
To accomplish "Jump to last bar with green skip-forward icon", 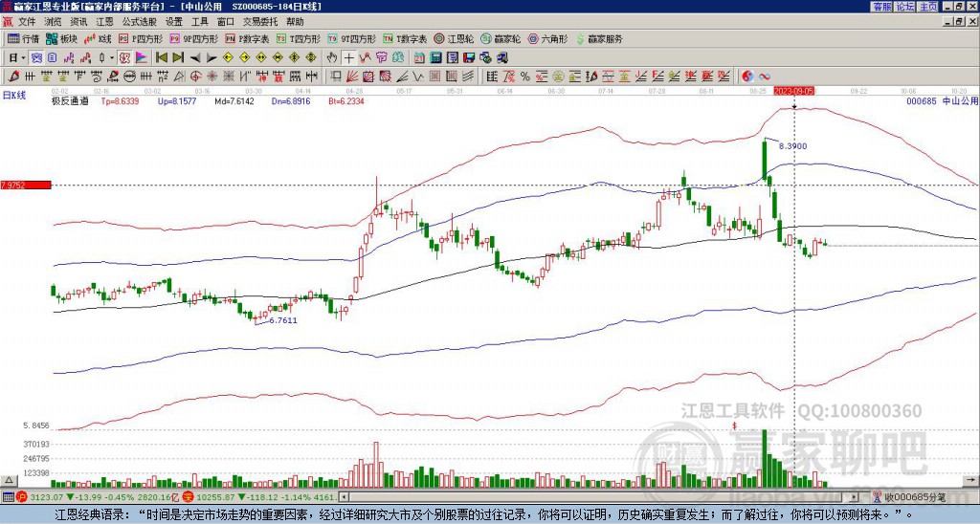I will point(178,58).
